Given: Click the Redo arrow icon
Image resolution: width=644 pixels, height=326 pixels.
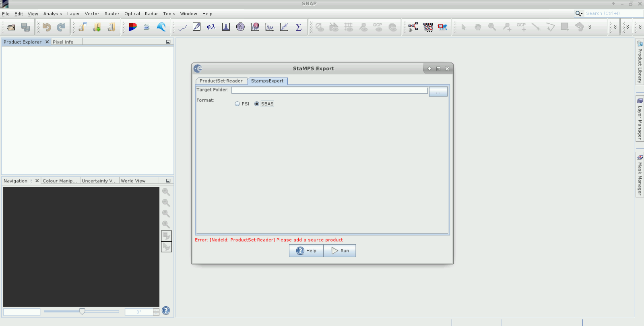Looking at the screenshot, I should coord(61,27).
